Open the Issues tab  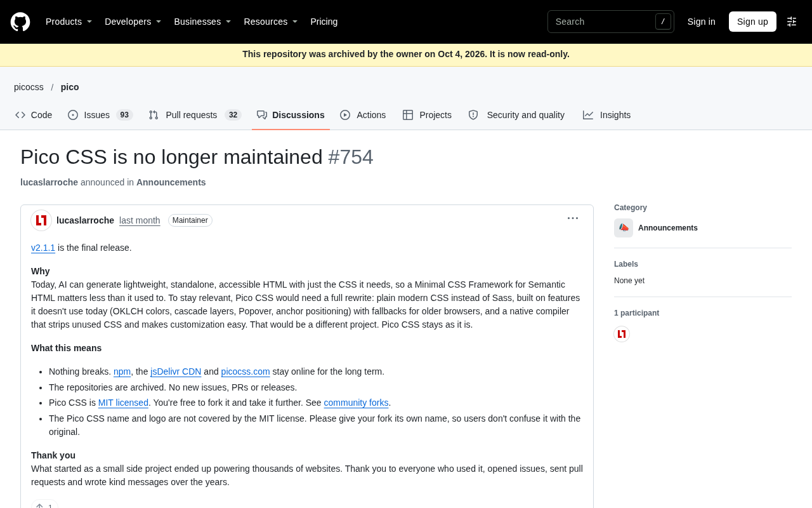pos(100,115)
